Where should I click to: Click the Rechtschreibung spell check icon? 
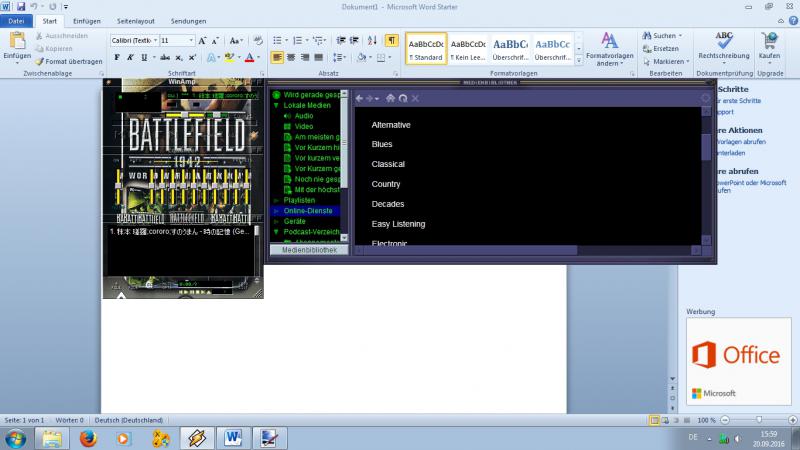[x=723, y=40]
